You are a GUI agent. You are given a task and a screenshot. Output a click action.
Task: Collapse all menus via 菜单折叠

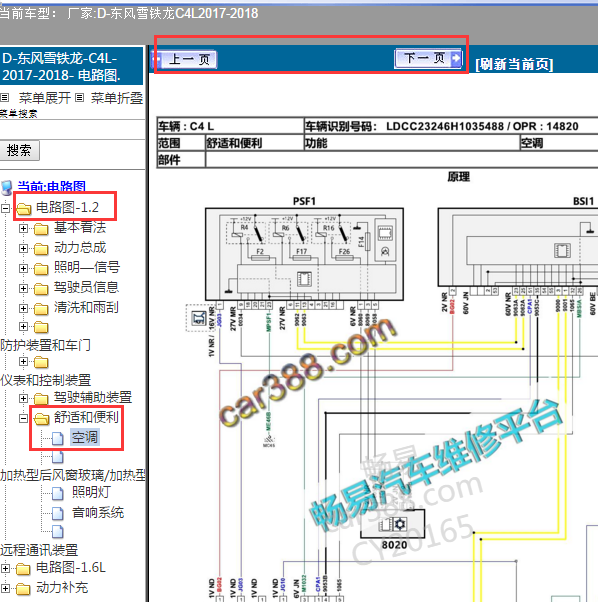pyautogui.click(x=117, y=98)
